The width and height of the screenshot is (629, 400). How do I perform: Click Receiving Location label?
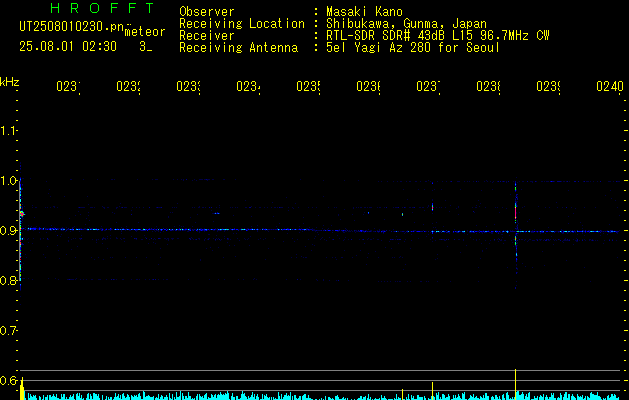point(242,24)
